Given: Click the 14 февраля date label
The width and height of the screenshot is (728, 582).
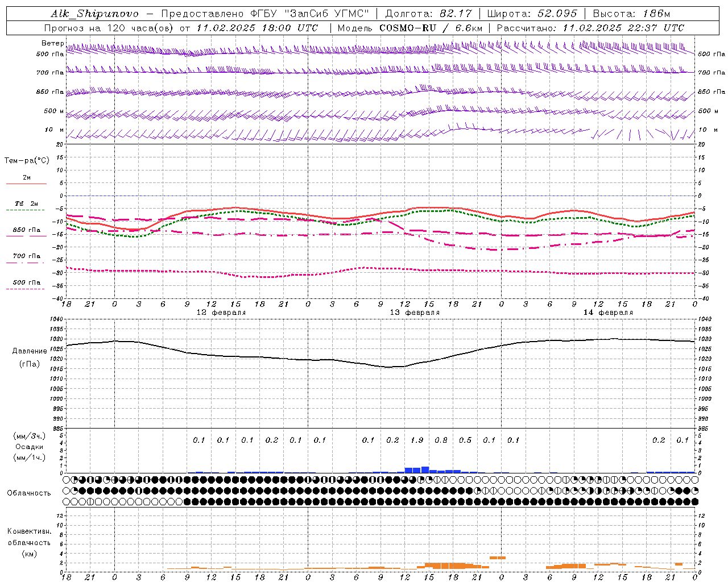Looking at the screenshot, I should 608,313.
